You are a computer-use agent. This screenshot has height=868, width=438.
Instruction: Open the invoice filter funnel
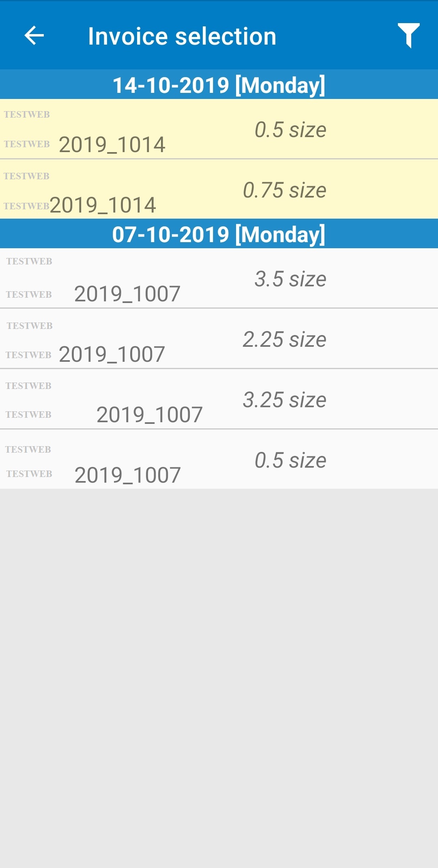[408, 36]
